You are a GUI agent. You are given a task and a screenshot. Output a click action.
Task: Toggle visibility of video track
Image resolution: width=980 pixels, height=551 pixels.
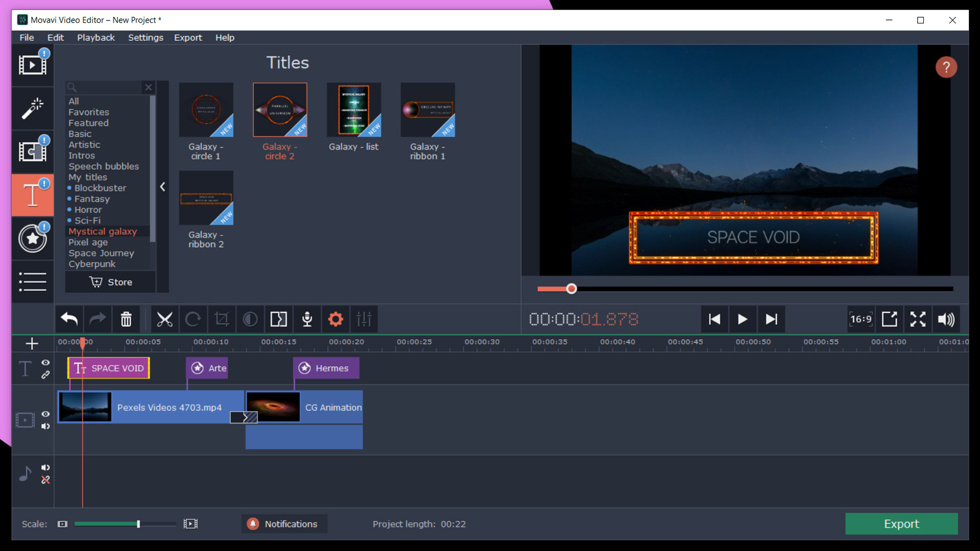45,414
